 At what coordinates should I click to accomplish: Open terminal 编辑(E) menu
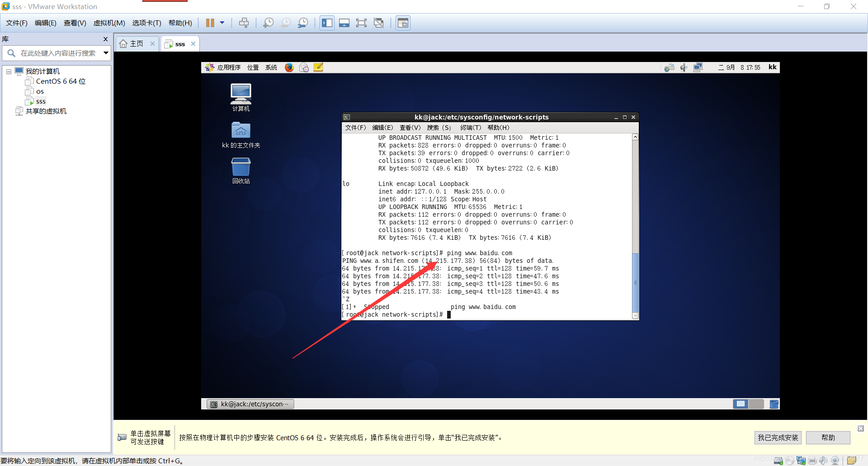(x=383, y=128)
